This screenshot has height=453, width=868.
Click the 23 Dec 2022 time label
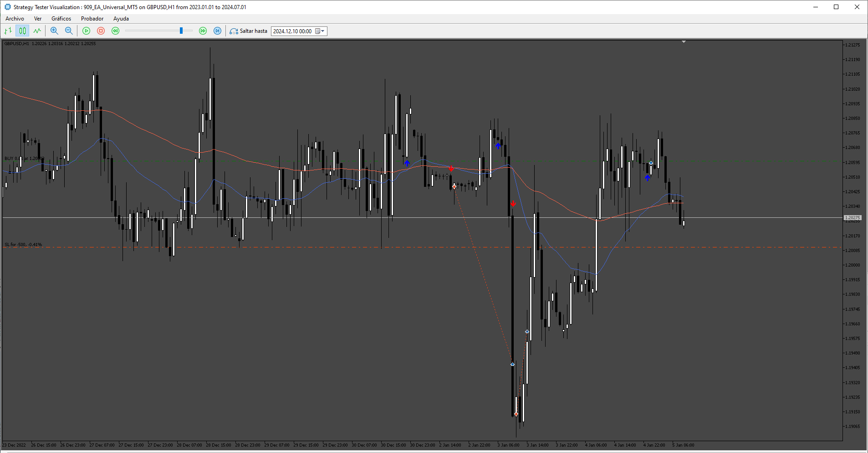point(14,445)
